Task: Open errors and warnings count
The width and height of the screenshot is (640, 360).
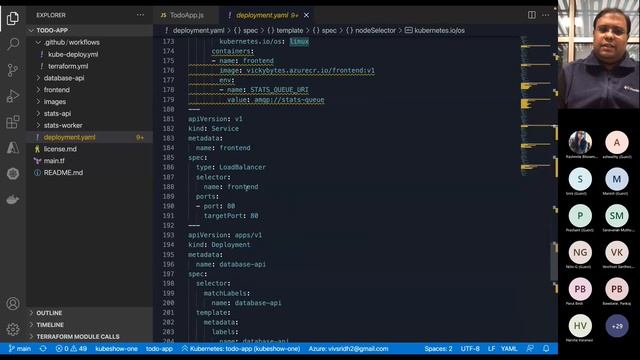Action: point(71,349)
